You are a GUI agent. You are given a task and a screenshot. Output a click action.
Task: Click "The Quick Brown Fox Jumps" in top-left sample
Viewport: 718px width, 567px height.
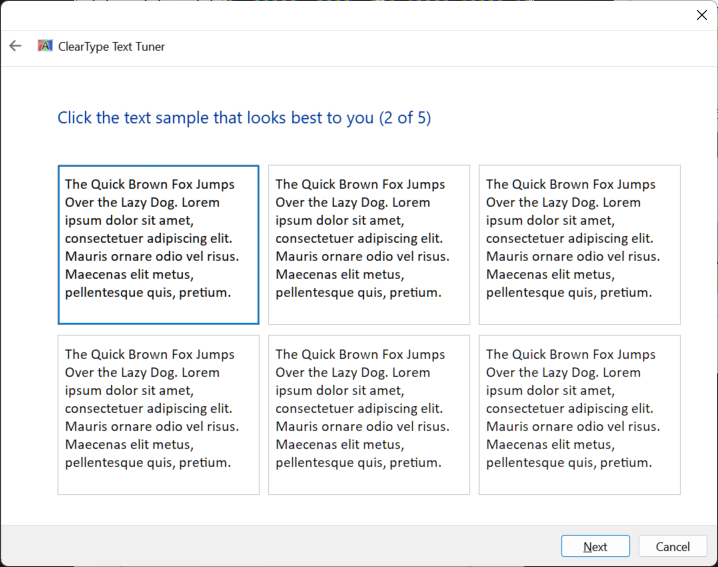tap(150, 184)
